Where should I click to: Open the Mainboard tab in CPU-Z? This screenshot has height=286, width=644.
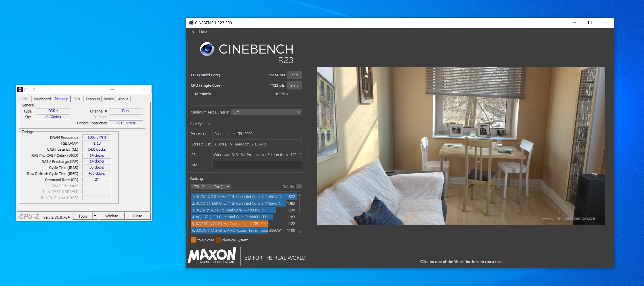[42, 99]
